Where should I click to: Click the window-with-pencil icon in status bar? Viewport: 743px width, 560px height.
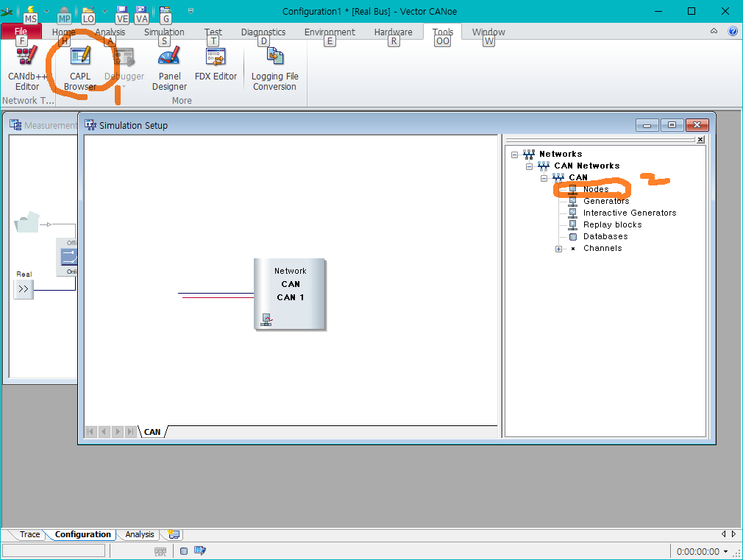(x=200, y=551)
